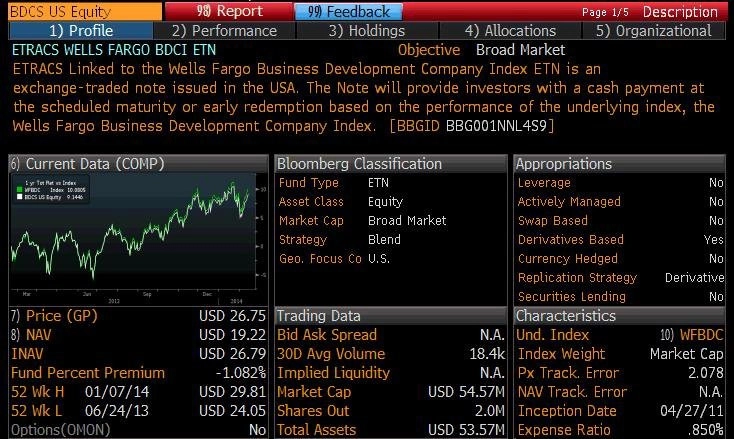
Task: Click the Index Weight Market Cap value
Action: point(686,354)
